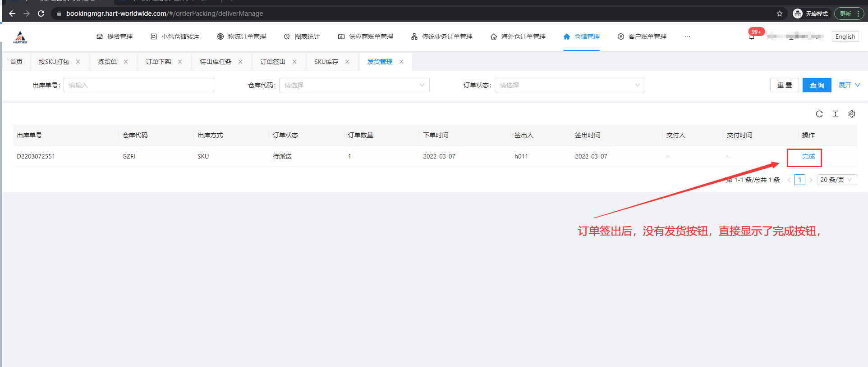Open the 订单状态 dropdown
Image resolution: width=868 pixels, height=367 pixels.
(x=569, y=85)
